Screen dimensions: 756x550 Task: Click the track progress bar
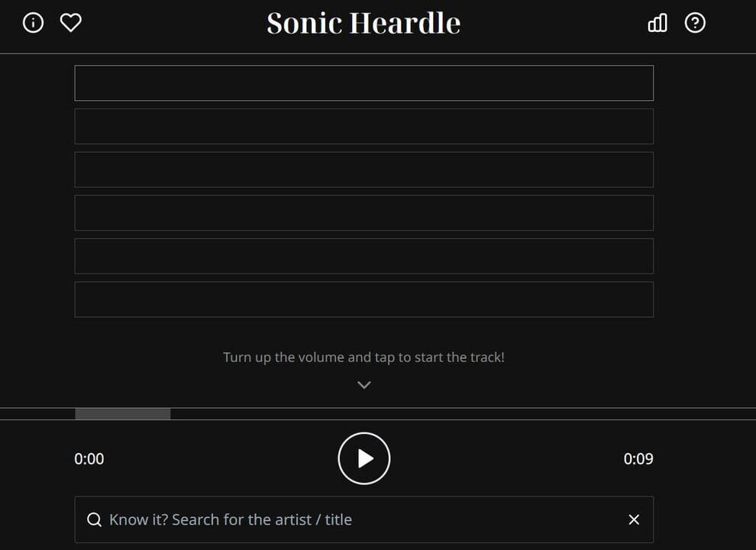pyautogui.click(x=363, y=413)
